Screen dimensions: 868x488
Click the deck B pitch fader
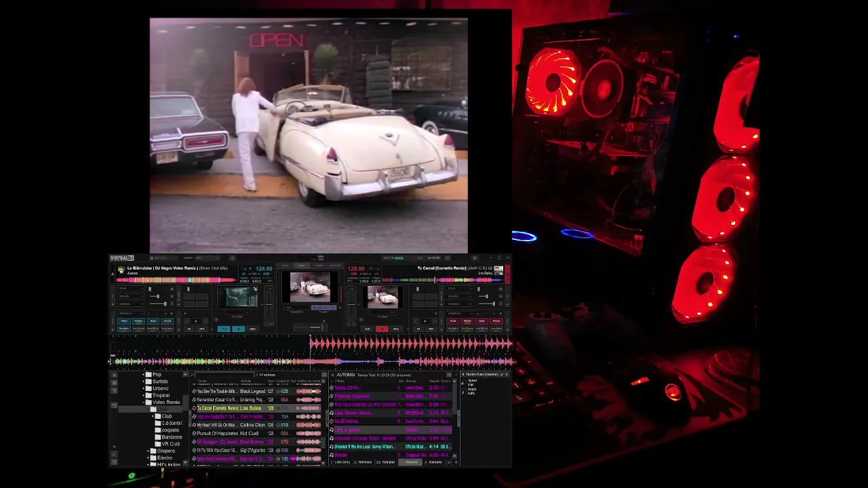point(351,304)
